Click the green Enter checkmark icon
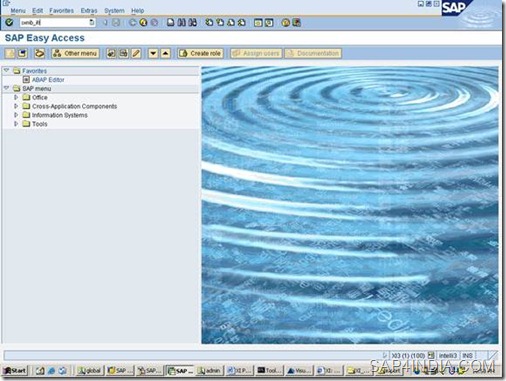 pos(9,22)
